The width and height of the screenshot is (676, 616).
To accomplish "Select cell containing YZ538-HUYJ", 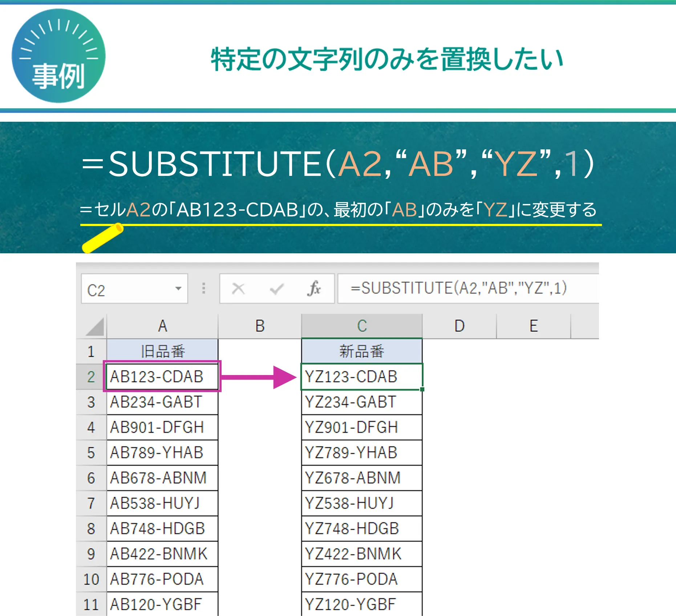I will 362,503.
